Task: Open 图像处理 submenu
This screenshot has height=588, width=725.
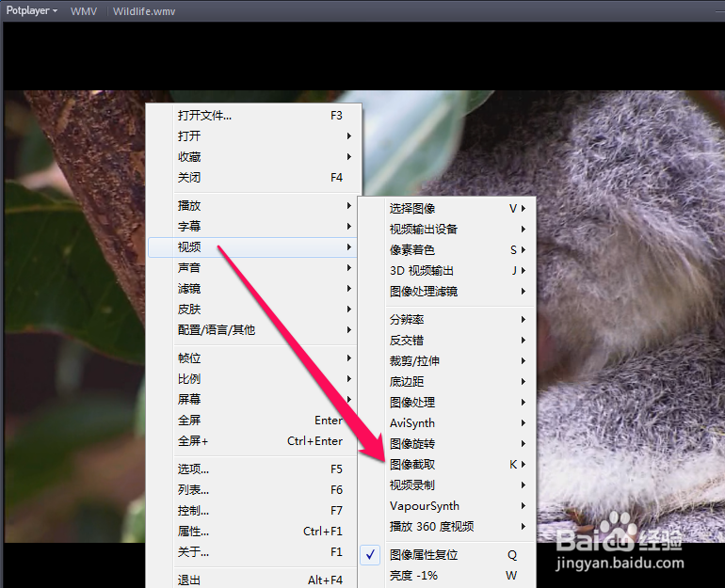Action: tap(447, 403)
